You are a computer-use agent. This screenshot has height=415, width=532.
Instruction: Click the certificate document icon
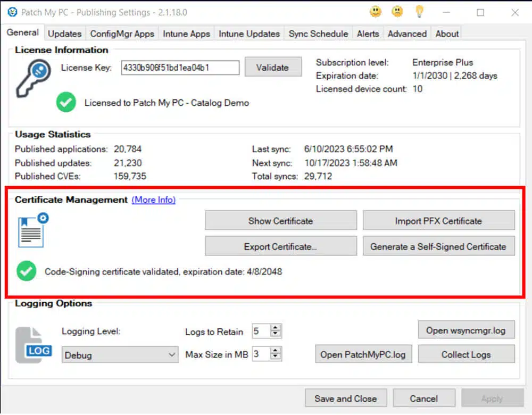point(32,230)
